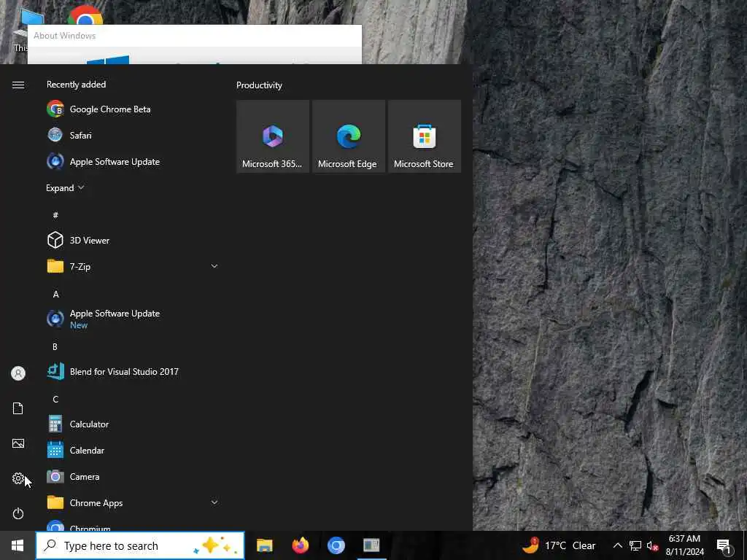Jump to letter index via # header
Screen dimensions: 747x560
pos(55,215)
